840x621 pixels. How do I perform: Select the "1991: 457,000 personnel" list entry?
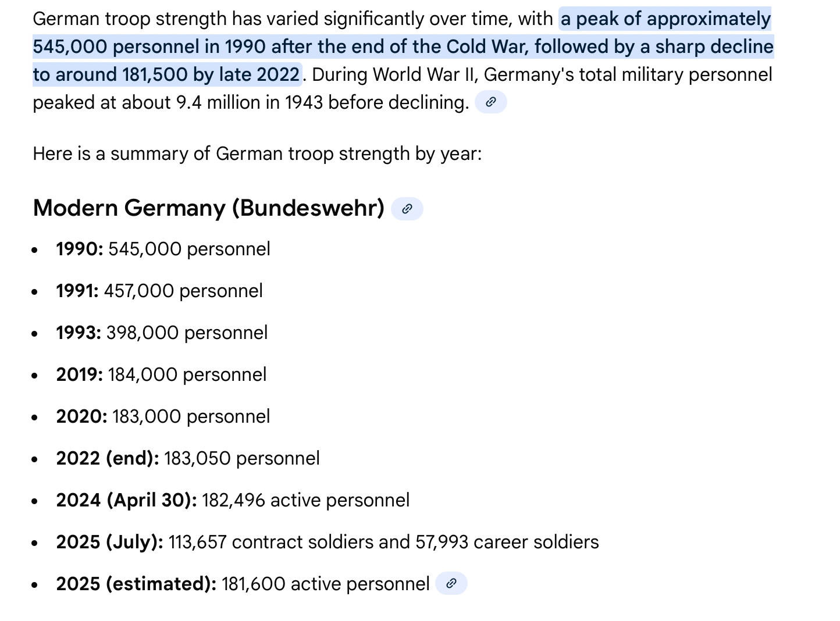159,291
